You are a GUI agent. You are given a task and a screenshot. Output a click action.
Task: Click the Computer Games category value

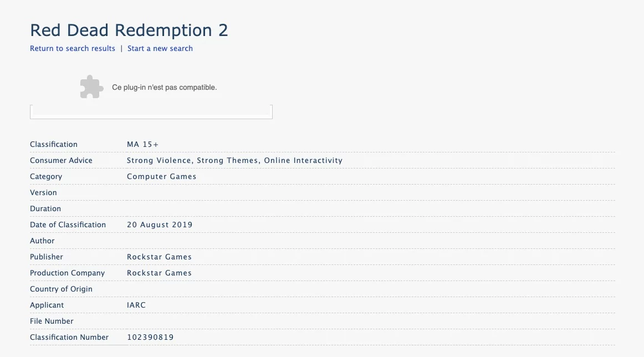click(161, 176)
